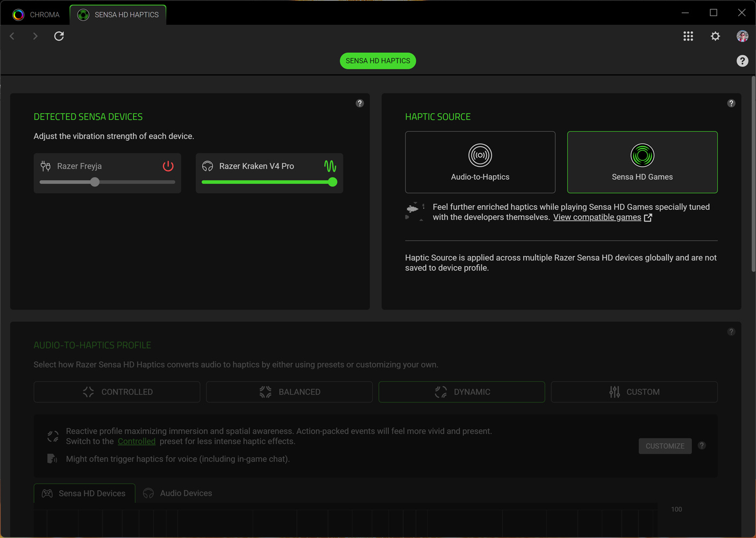This screenshot has height=538, width=756.
Task: Go back using the back arrow
Action: 12,36
